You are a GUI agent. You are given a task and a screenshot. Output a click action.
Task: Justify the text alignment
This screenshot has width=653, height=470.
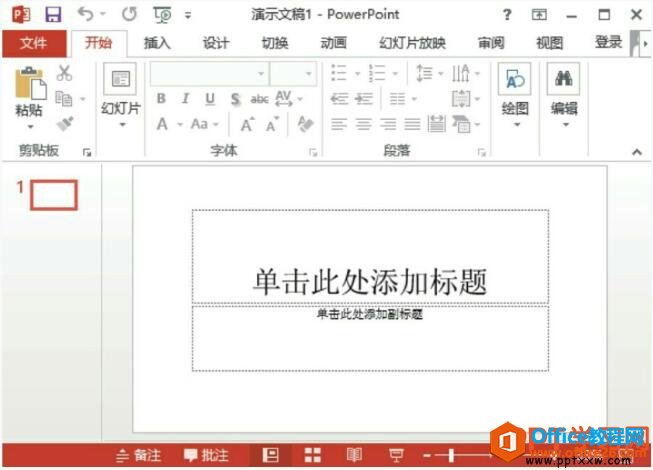click(x=412, y=124)
